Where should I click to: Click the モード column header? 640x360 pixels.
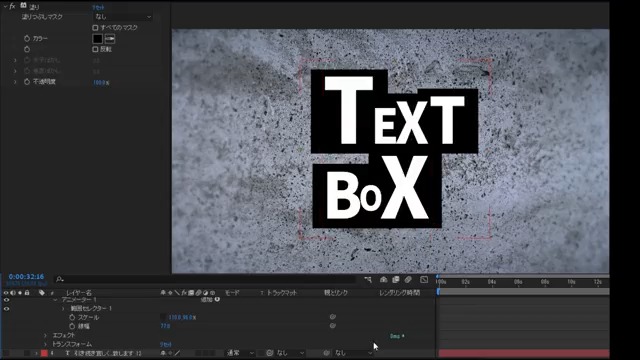pos(232,293)
